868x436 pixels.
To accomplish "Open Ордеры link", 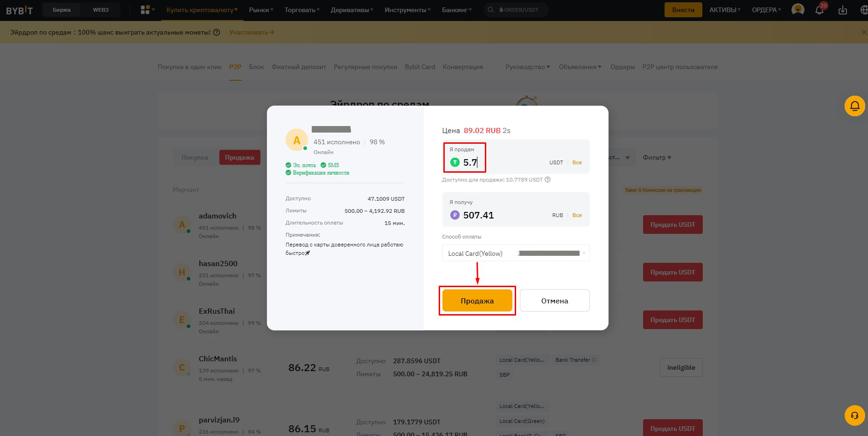I will (x=623, y=67).
